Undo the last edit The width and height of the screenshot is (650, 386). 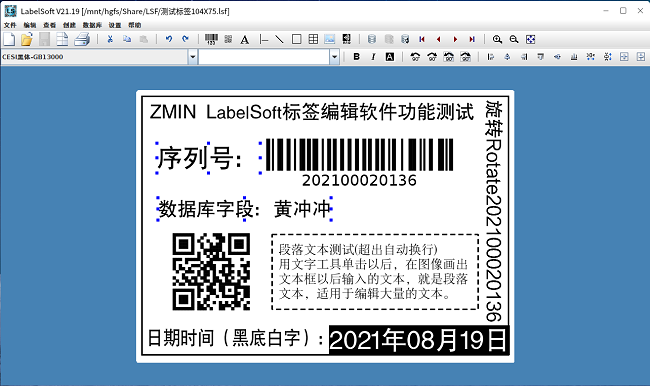point(169,39)
